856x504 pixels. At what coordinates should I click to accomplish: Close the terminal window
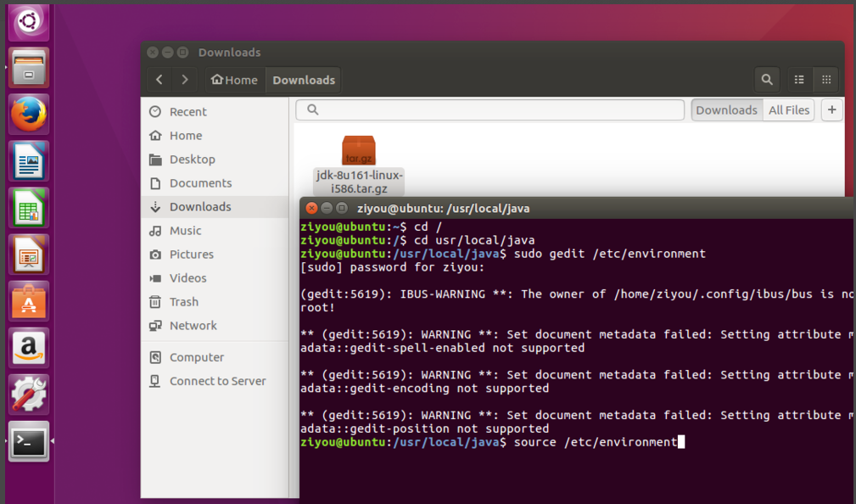point(311,208)
